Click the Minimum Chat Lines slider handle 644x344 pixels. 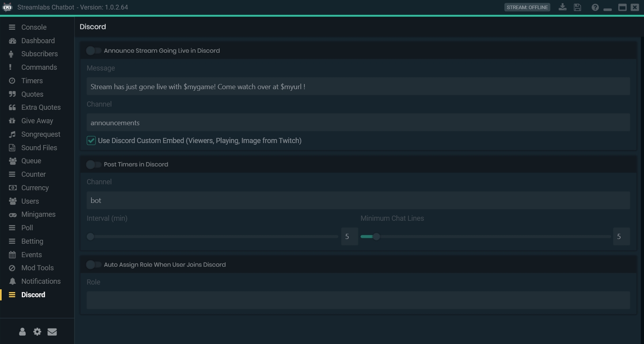point(376,237)
